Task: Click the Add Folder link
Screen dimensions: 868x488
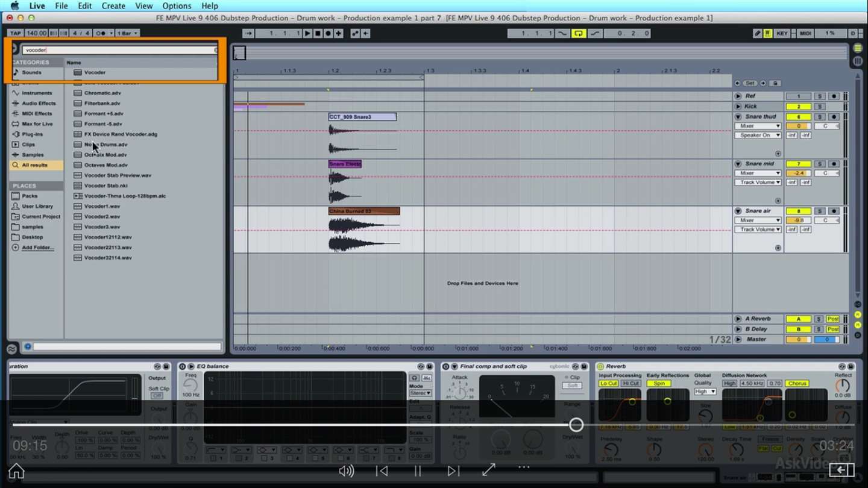Action: point(38,248)
